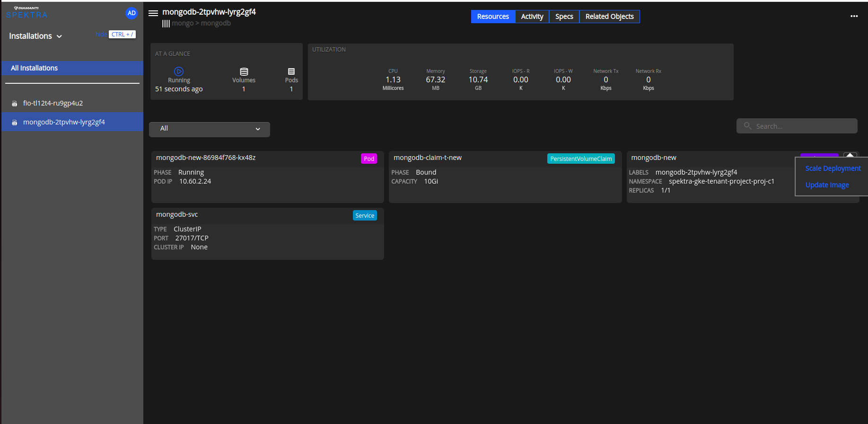Click the 27017/TCP port value

[192, 238]
